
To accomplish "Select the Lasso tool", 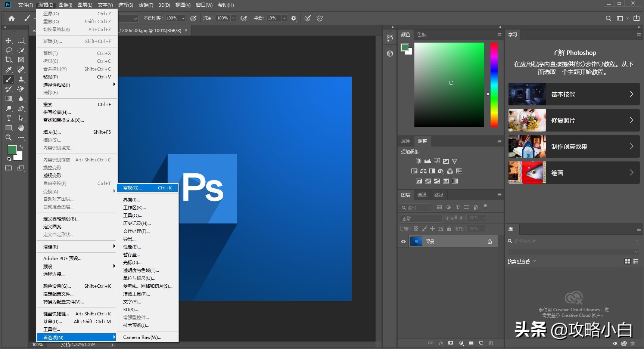I will pyautogui.click(x=9, y=50).
